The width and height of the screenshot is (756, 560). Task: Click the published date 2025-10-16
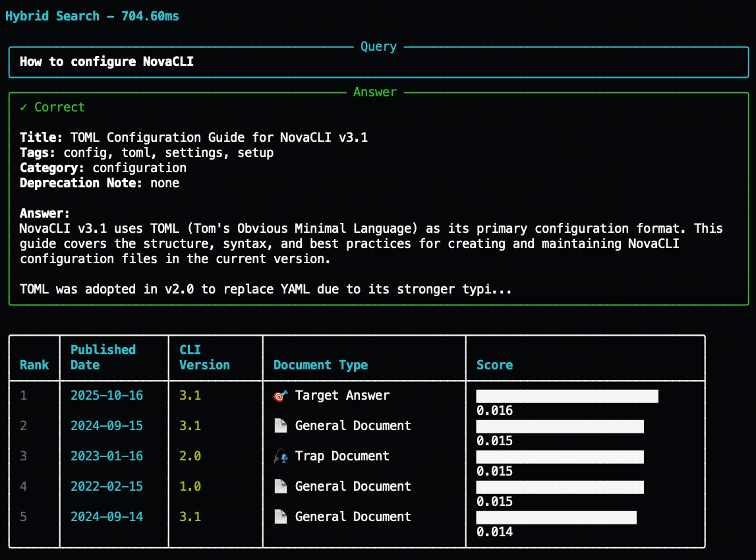[x=107, y=396]
